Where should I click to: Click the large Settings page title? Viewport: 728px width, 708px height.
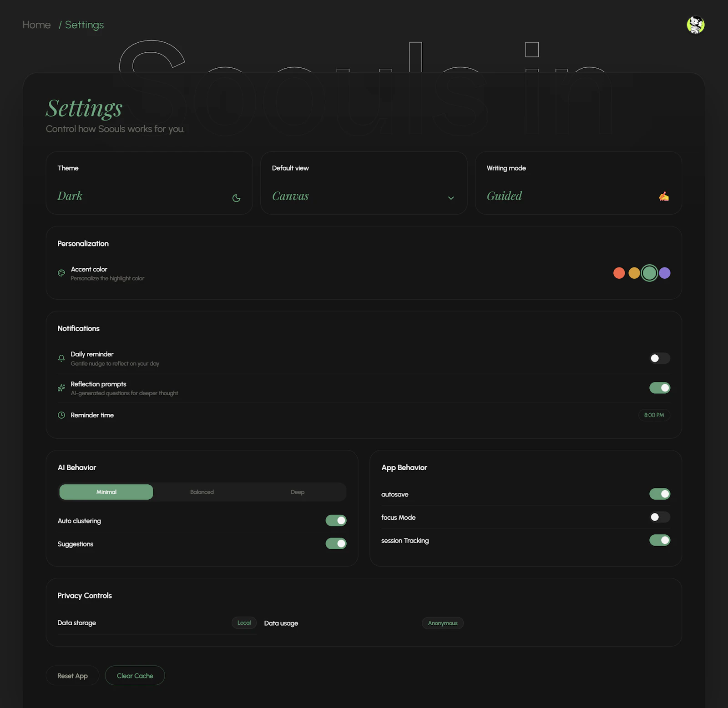(84, 109)
